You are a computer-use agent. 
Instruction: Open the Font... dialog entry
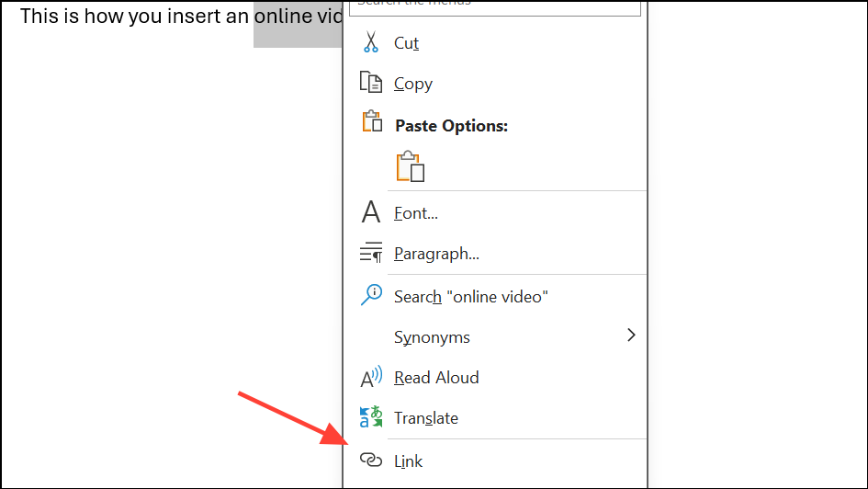pos(416,213)
